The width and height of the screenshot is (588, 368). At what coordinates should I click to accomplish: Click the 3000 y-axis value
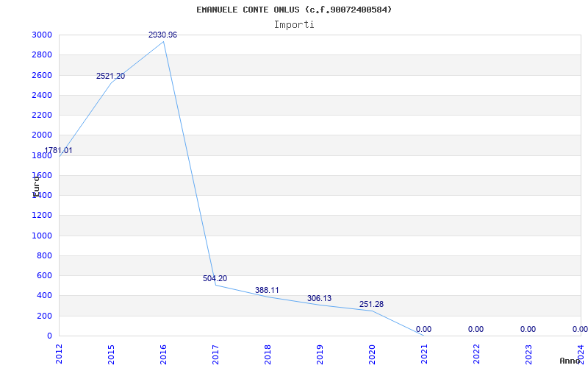(42, 35)
